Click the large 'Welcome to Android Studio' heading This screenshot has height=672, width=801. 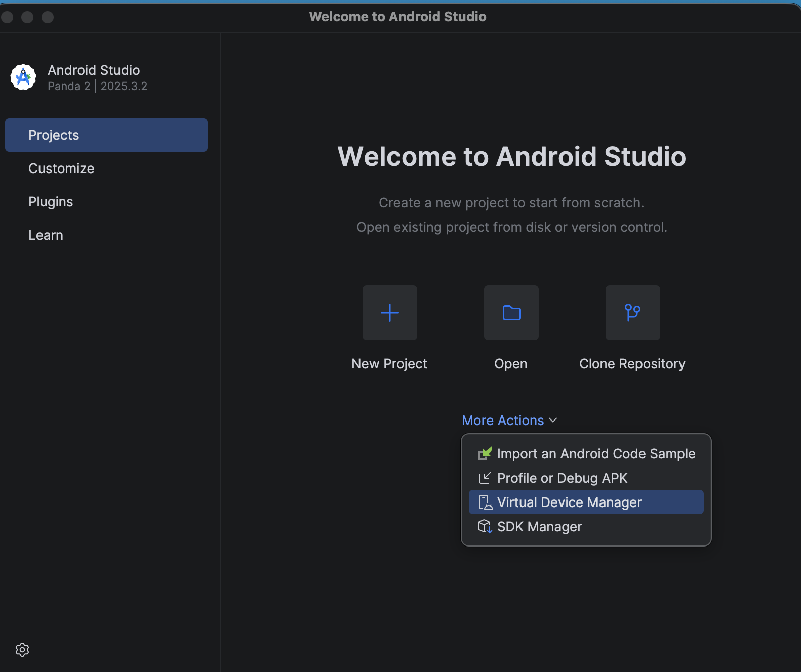(512, 156)
